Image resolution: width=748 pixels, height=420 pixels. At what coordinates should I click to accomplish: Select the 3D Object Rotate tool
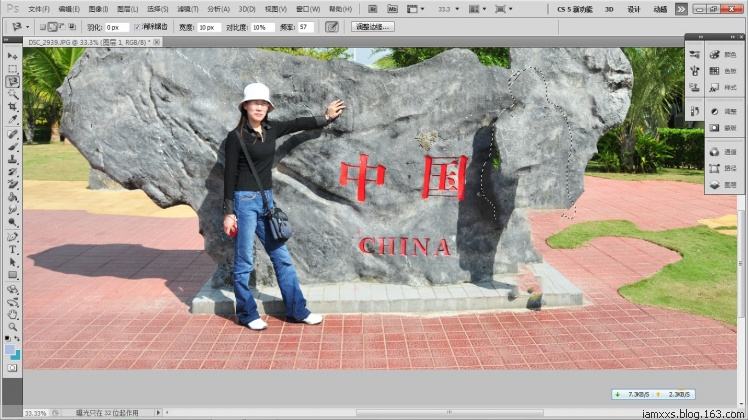point(12,289)
